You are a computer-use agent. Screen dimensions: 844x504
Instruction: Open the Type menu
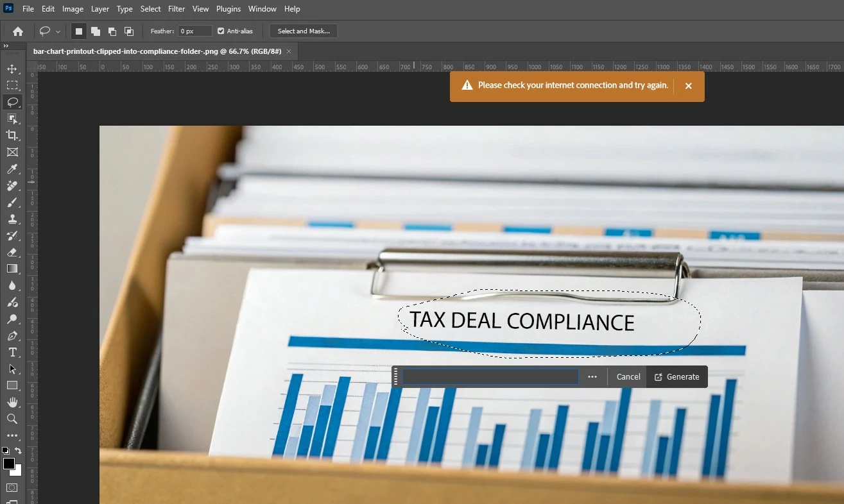(125, 9)
